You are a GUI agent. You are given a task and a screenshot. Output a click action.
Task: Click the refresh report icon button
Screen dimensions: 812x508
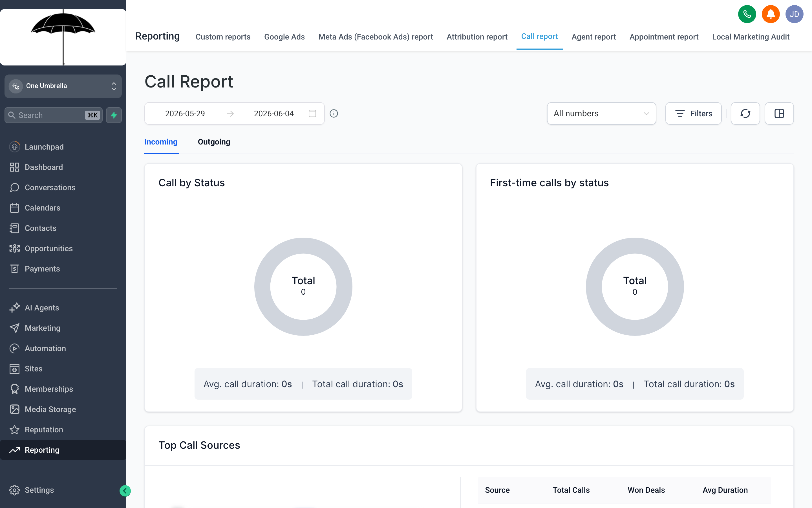click(745, 113)
